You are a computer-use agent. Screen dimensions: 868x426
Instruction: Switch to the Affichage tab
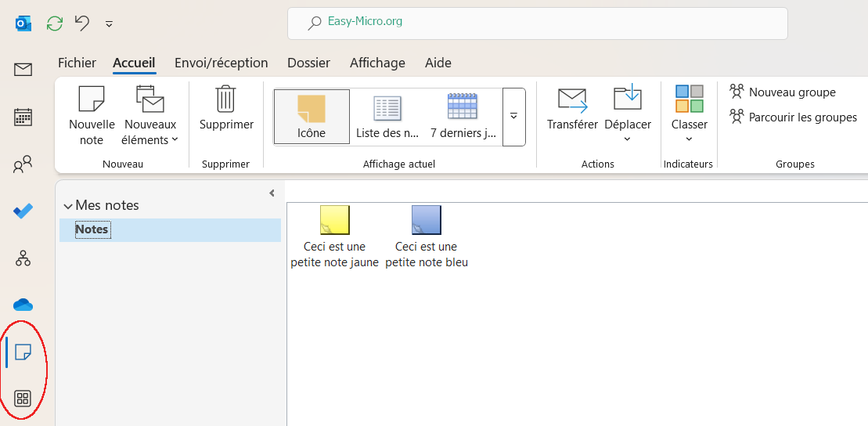(377, 63)
